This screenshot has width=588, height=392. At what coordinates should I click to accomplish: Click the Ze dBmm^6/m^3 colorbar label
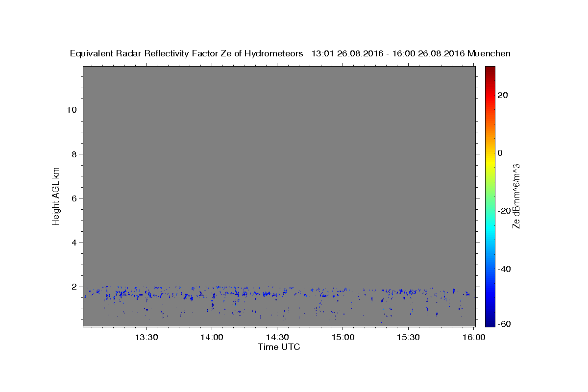pyautogui.click(x=516, y=196)
